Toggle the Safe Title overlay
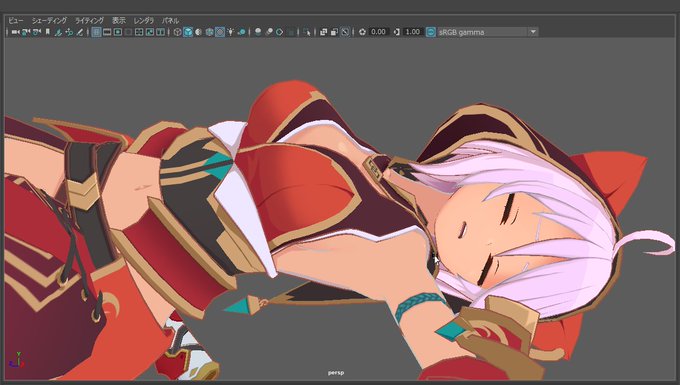 click(x=160, y=32)
